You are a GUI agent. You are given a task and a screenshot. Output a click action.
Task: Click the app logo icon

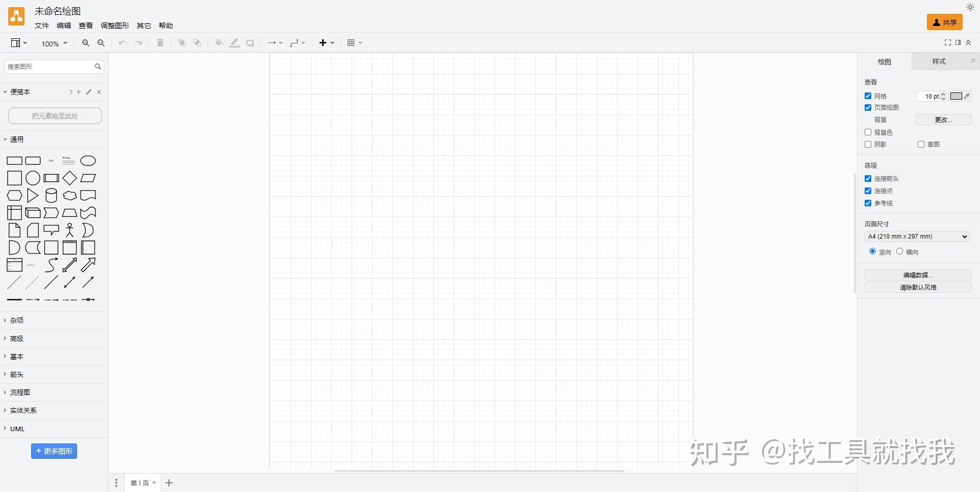[16, 16]
